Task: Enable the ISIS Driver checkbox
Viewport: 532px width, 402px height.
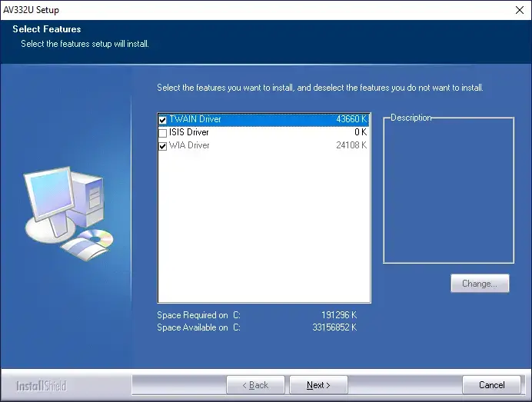Action: [x=162, y=133]
